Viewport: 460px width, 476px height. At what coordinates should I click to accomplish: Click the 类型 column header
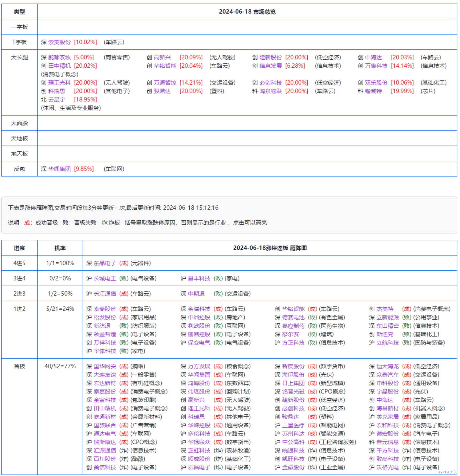click(19, 12)
